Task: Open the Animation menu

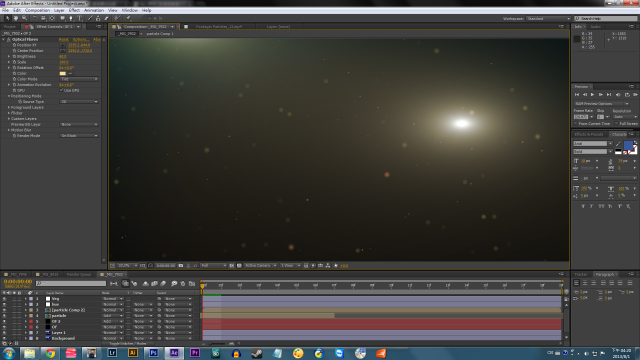Action: pos(94,10)
